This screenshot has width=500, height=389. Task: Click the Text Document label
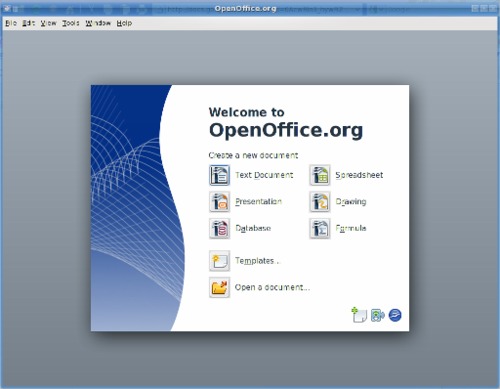pos(264,175)
